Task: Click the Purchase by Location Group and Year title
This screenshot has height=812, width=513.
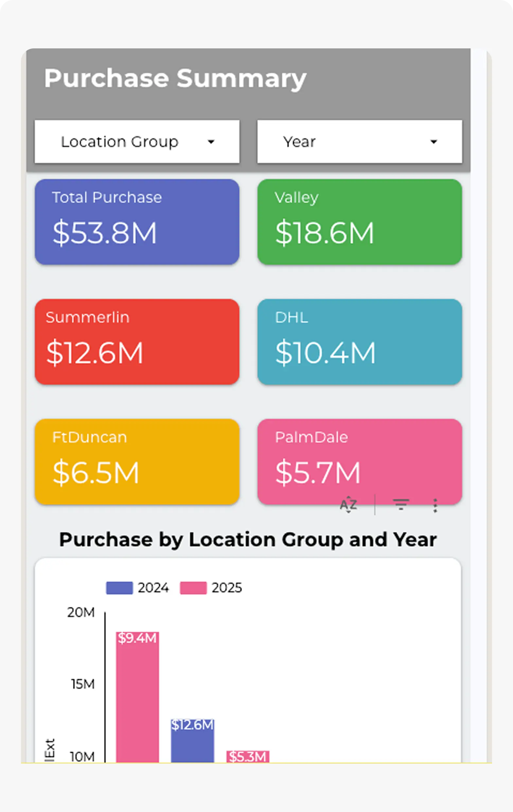Action: tap(248, 539)
